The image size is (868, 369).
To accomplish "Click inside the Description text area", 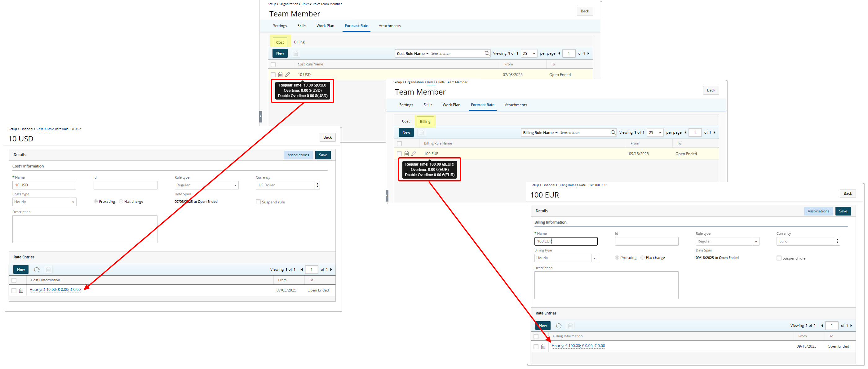I will [84, 229].
